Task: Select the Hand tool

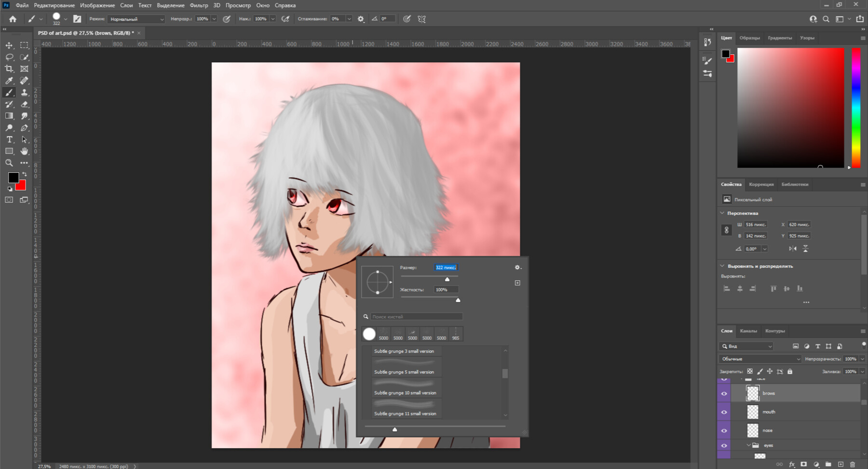Action: (x=24, y=151)
